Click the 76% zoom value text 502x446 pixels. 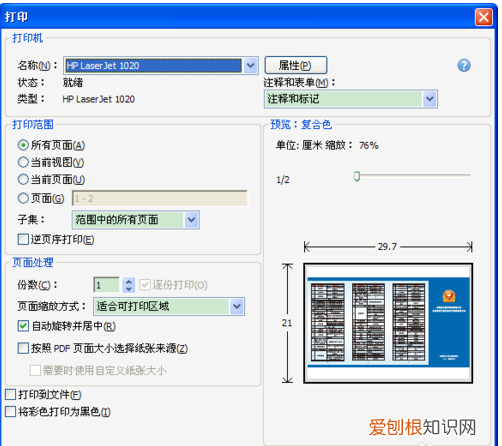point(369,145)
